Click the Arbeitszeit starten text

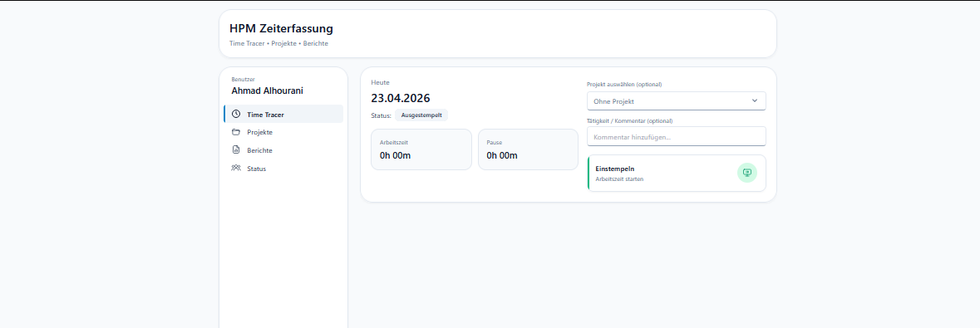620,179
